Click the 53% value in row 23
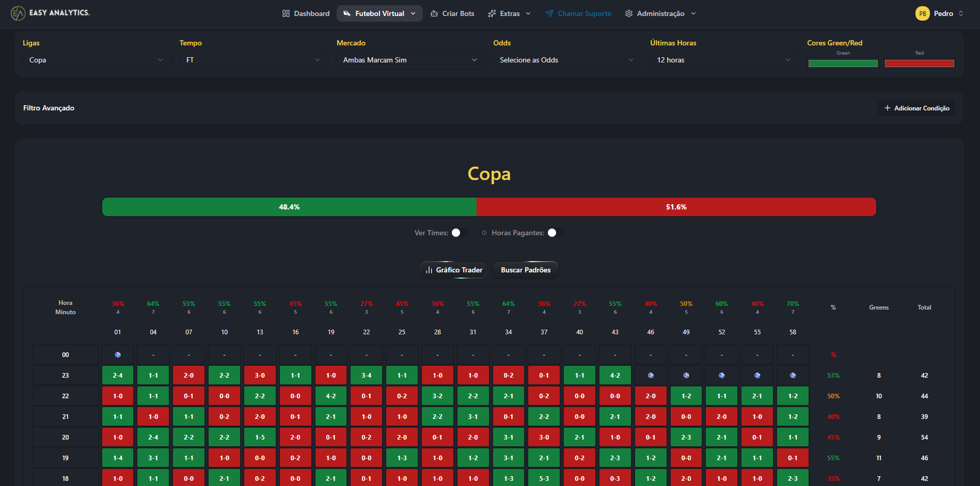Image resolution: width=980 pixels, height=486 pixels. pos(833,376)
